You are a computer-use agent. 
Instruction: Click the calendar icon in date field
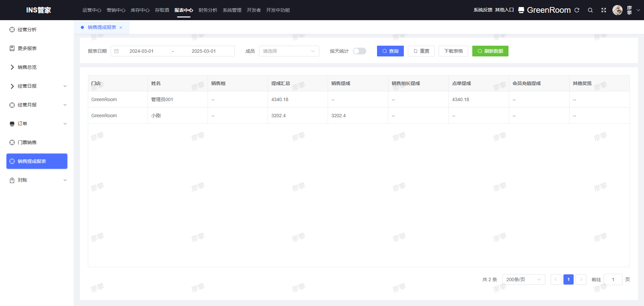[x=116, y=51]
